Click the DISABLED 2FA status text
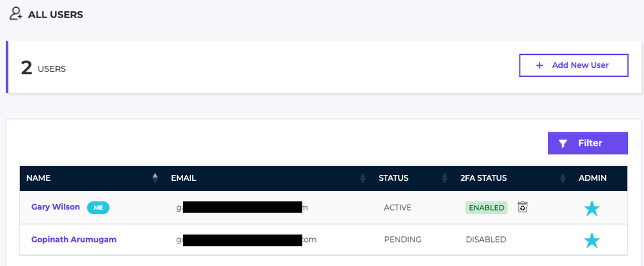The width and height of the screenshot is (644, 266). pos(485,240)
